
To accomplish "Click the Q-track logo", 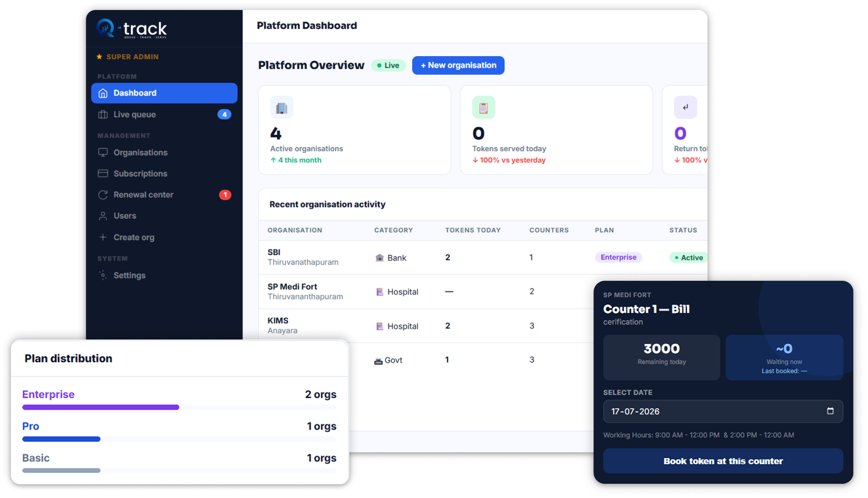I will [132, 29].
